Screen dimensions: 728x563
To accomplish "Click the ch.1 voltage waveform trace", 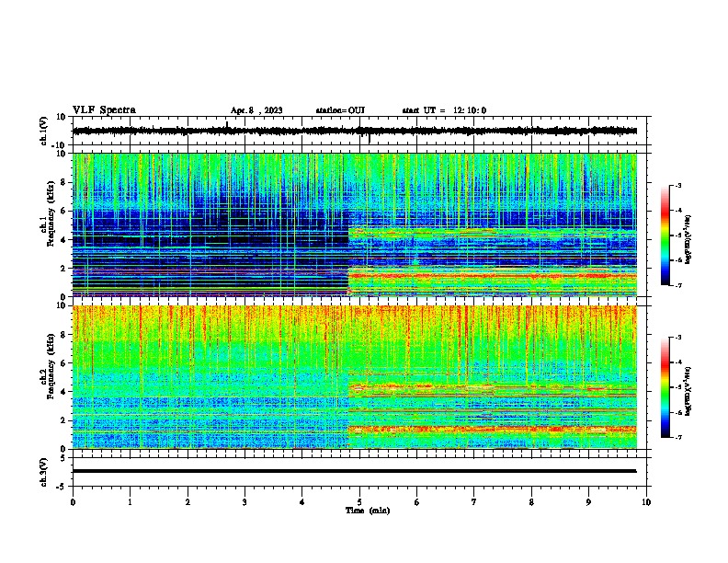I will click(354, 131).
